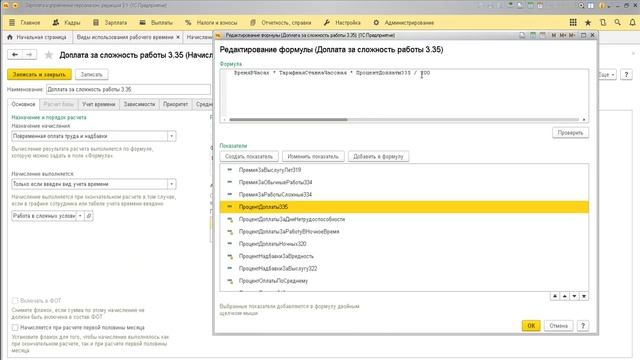Open Отчетность, справки section
Image resolution: width=640 pixels, height=360 pixels.
coord(280,22)
